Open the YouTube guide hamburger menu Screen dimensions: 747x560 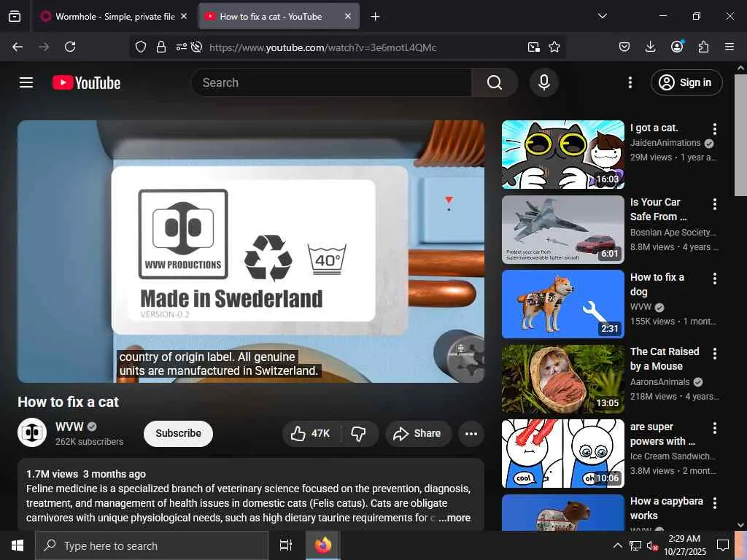[26, 82]
